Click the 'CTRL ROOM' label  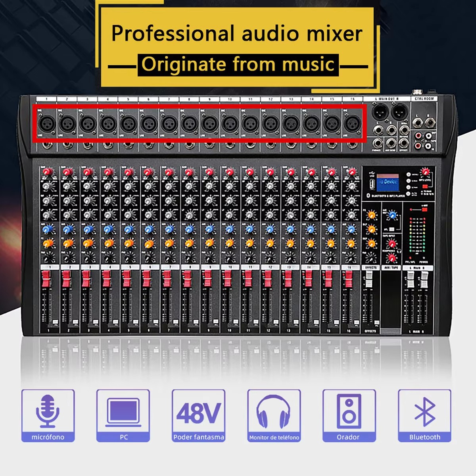[424, 98]
